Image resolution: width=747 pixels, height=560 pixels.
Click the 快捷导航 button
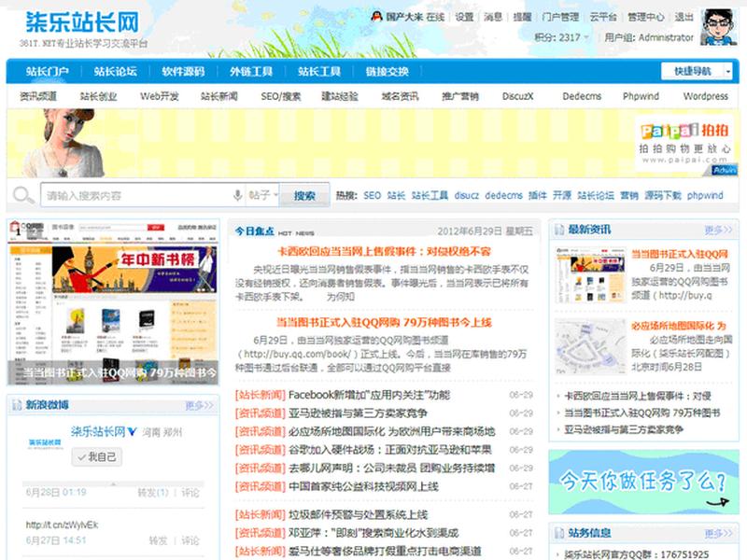(692, 72)
